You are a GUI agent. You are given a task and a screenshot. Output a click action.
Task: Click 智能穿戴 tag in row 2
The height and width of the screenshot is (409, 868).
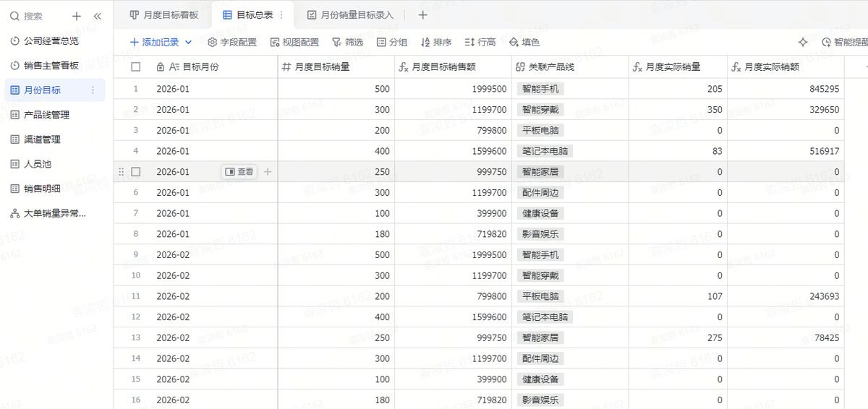[x=540, y=110]
